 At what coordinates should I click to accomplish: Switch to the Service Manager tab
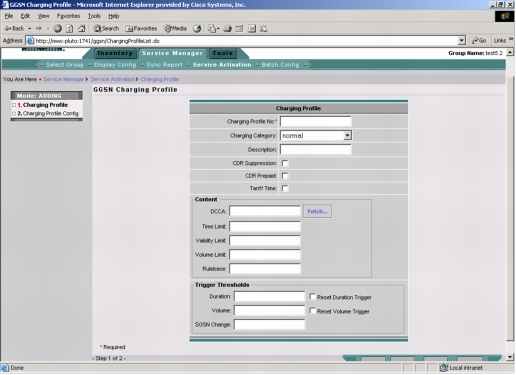tap(172, 53)
